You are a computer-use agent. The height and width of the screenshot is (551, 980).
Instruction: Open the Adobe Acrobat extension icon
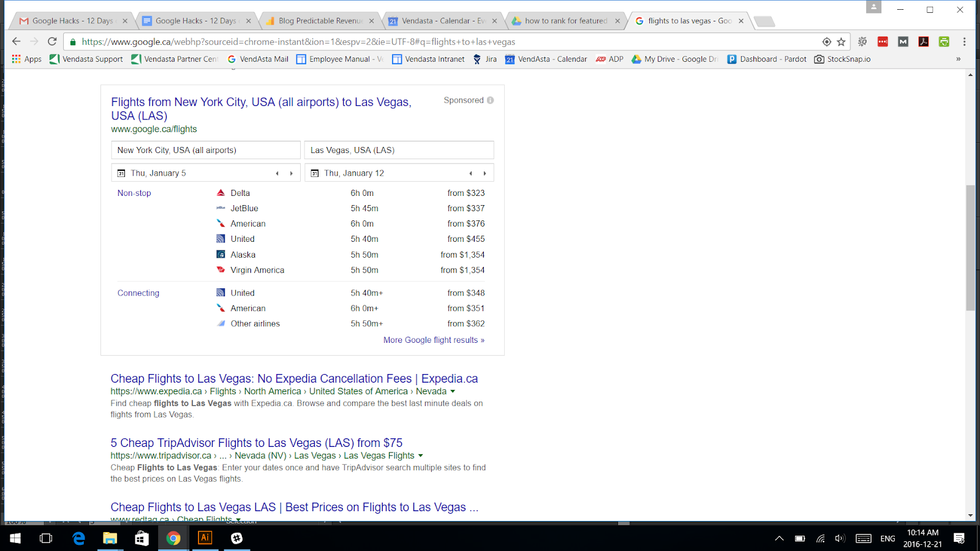tap(924, 42)
